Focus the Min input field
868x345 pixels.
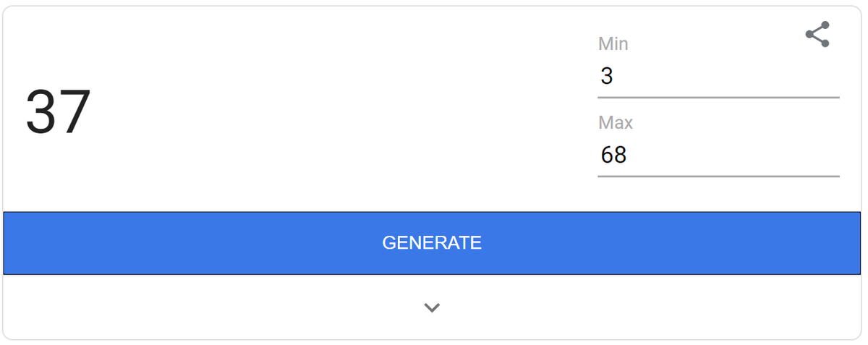718,76
